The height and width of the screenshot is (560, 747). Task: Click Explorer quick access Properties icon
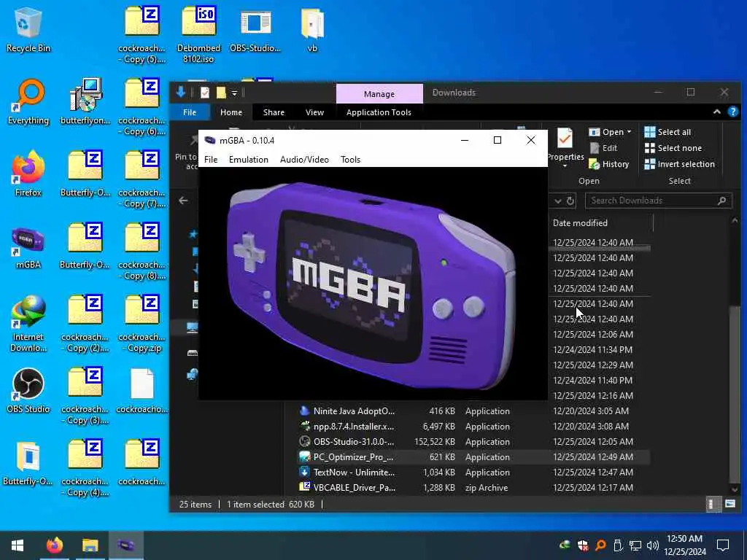pos(205,93)
